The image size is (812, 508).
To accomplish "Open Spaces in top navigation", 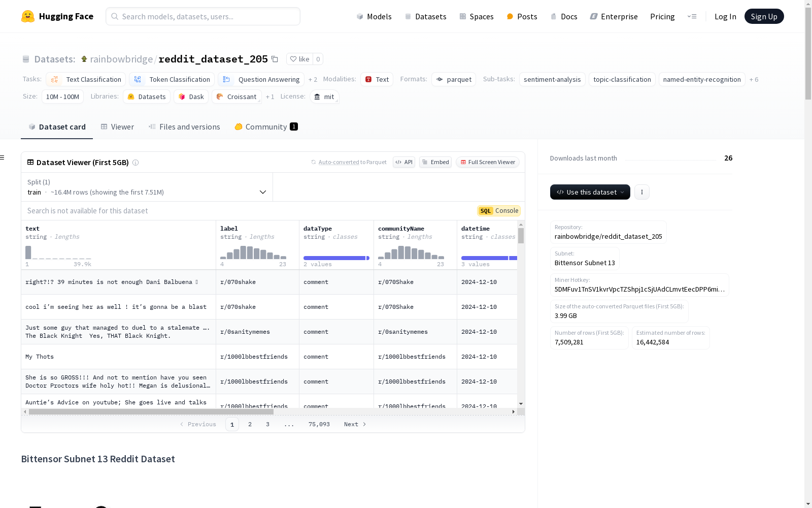I will (x=476, y=16).
